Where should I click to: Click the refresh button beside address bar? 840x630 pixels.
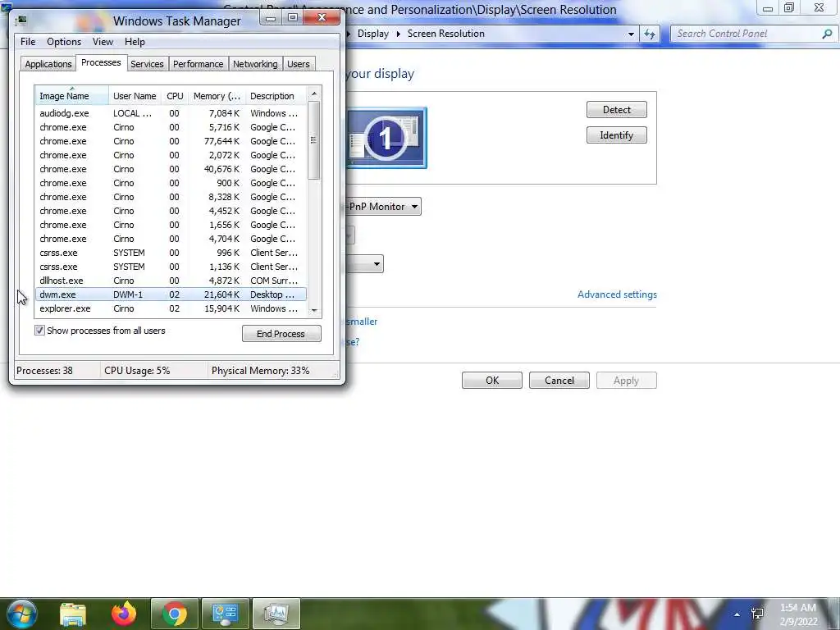click(x=650, y=34)
